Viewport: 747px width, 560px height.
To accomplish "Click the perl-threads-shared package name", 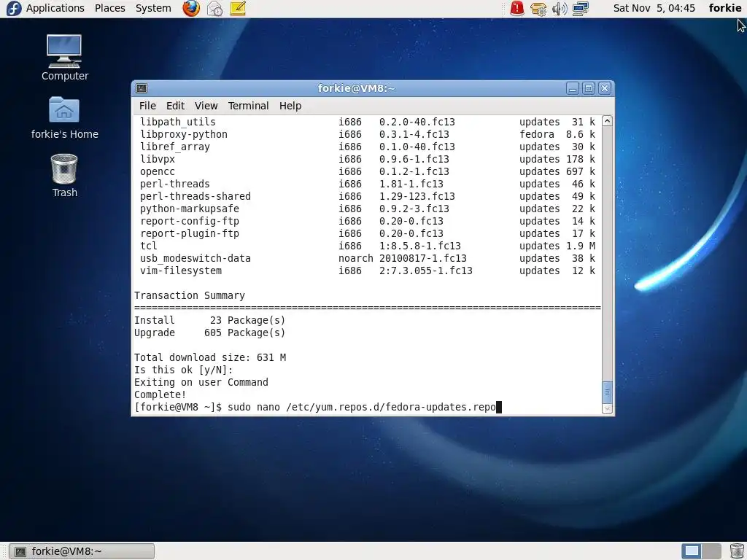I will (196, 196).
